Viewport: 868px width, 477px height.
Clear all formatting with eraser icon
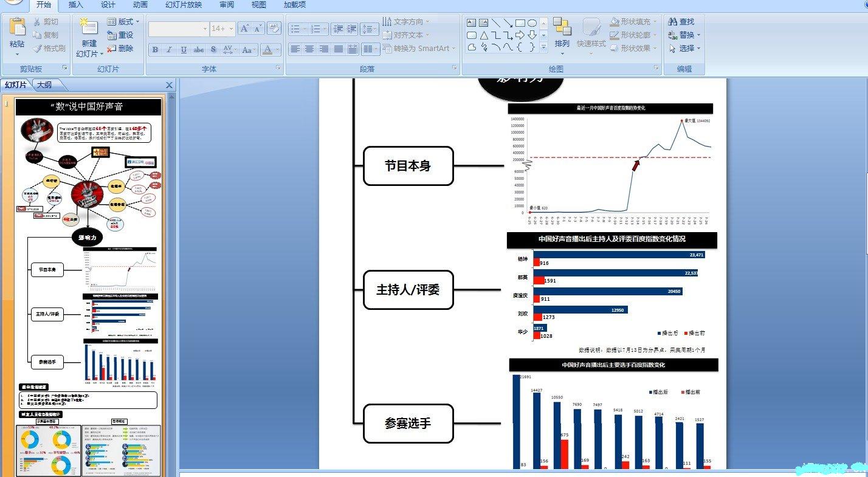click(x=274, y=29)
